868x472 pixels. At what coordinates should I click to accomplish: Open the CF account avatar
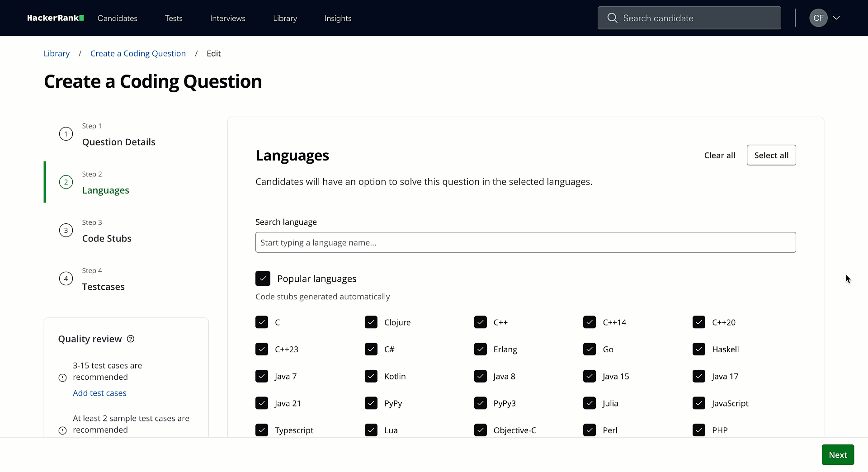click(x=818, y=18)
